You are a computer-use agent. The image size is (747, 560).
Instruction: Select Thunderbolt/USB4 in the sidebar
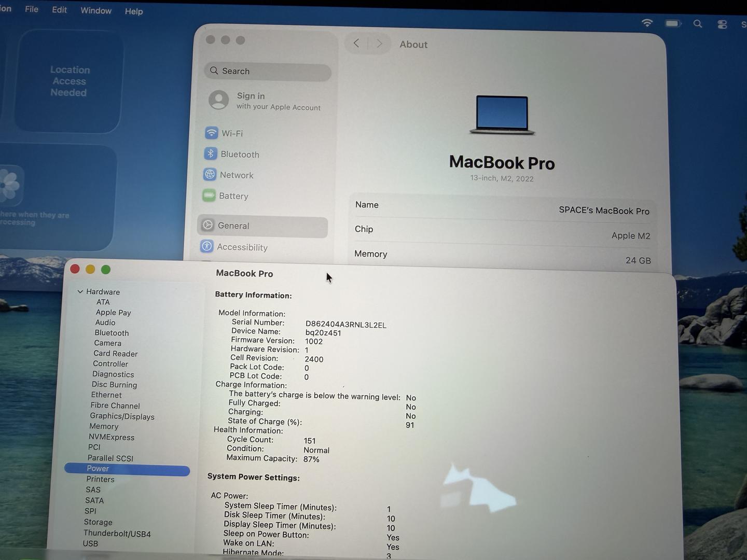click(117, 533)
